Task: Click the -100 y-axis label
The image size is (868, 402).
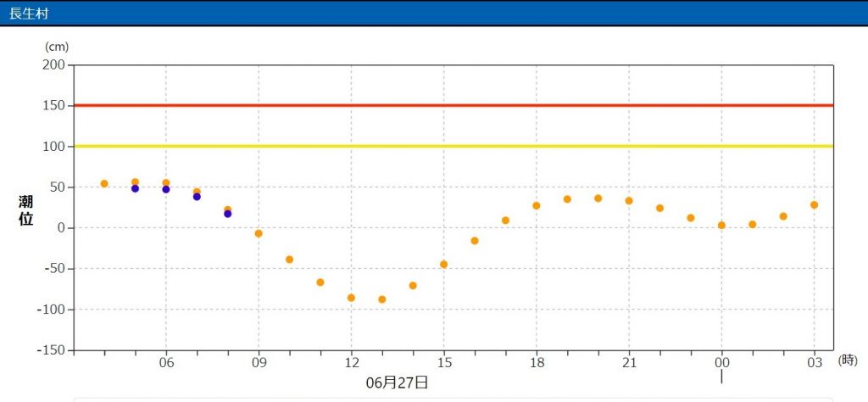Action: (x=52, y=310)
